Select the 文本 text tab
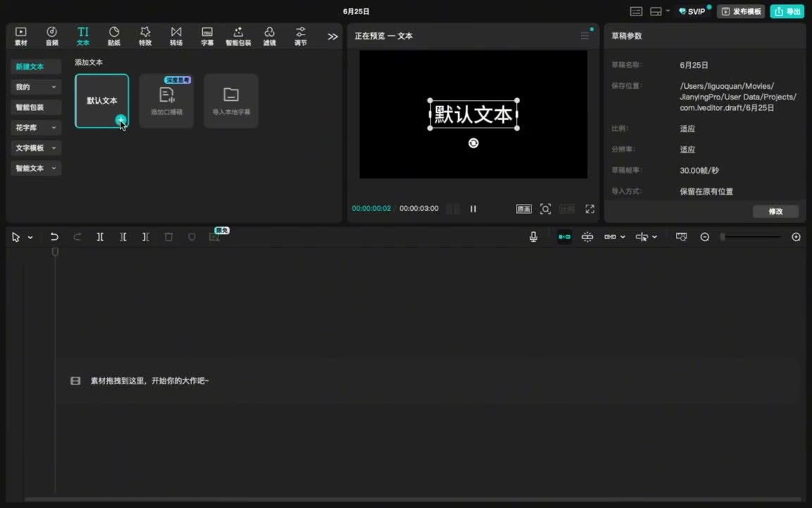Image resolution: width=812 pixels, height=508 pixels. pyautogui.click(x=83, y=36)
